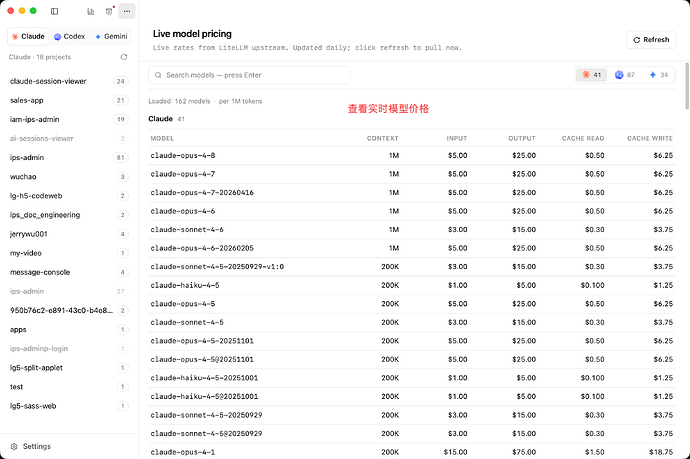Open the 950b76c2-e891 project entry
The width and height of the screenshot is (690, 459).
tap(69, 310)
